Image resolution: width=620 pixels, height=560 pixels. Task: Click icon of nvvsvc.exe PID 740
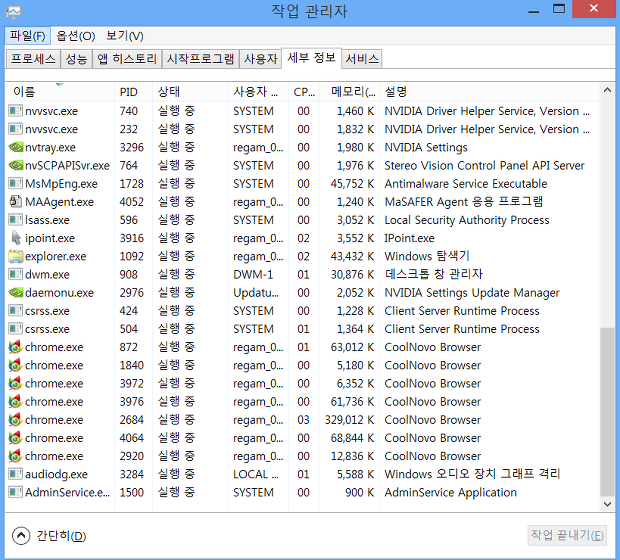(x=15, y=111)
